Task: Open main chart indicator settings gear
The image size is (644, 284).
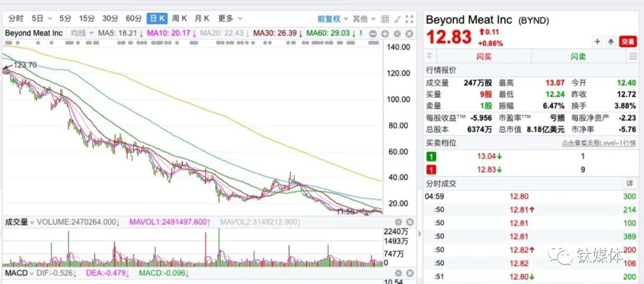Action: click(397, 33)
